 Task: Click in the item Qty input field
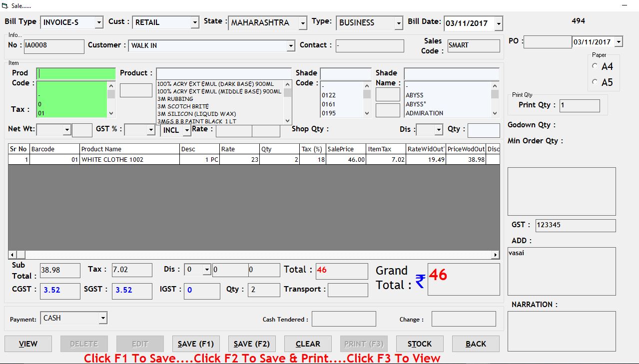coord(484,130)
